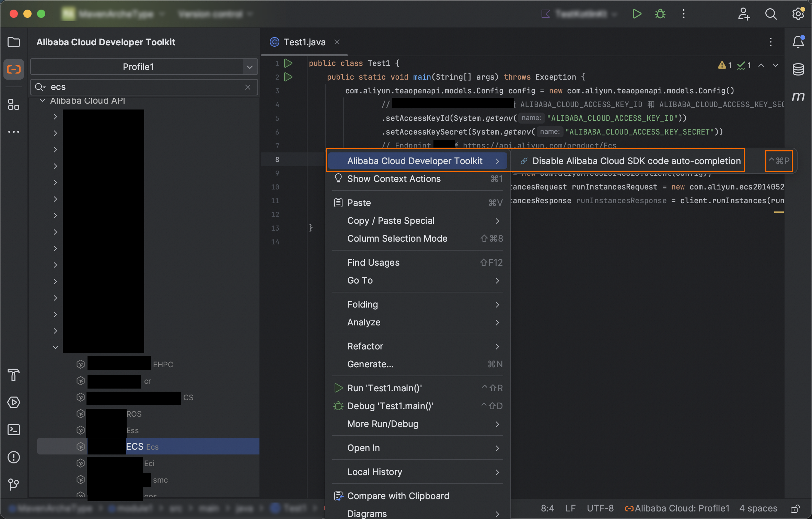Choose Generate... from context menu
Image resolution: width=812 pixels, height=519 pixels.
417,364
